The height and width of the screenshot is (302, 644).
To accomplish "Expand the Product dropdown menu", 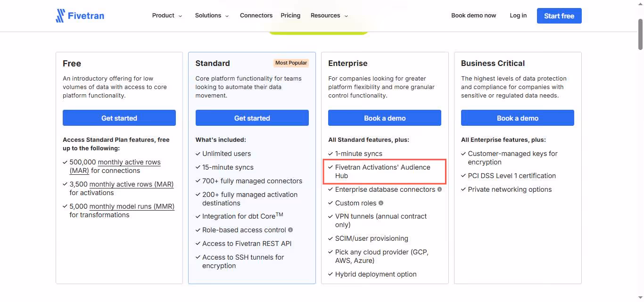I will 167,16.
